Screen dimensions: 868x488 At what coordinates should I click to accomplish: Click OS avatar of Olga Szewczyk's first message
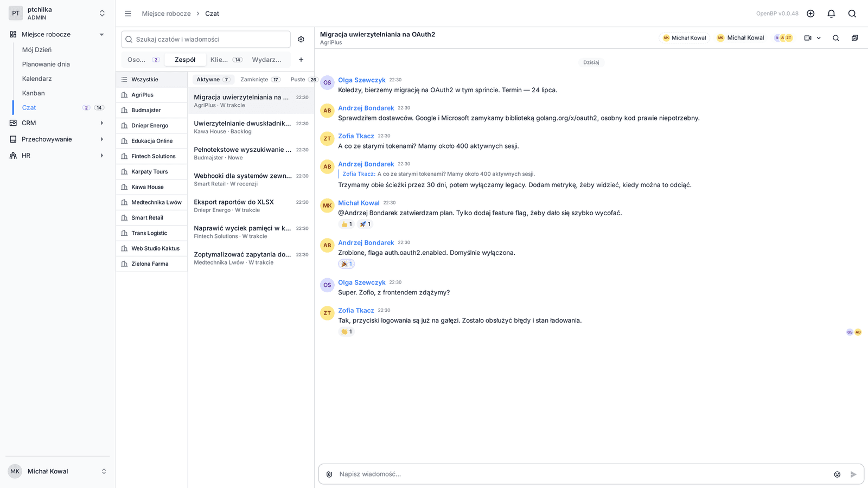[x=327, y=83]
